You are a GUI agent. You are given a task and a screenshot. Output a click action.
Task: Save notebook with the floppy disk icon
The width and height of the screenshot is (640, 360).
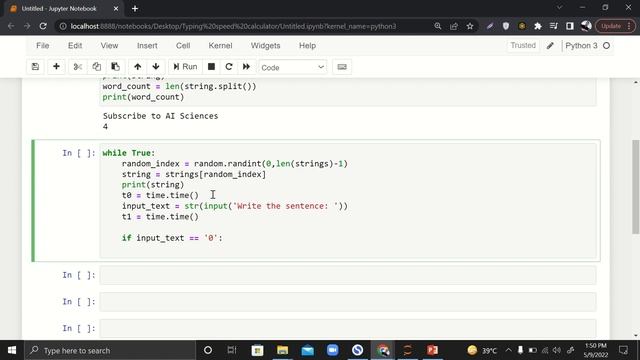(x=36, y=67)
